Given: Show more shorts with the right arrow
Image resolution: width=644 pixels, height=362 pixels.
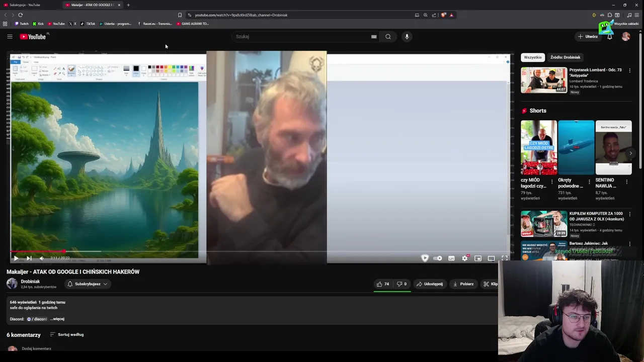Looking at the screenshot, I should [630, 153].
